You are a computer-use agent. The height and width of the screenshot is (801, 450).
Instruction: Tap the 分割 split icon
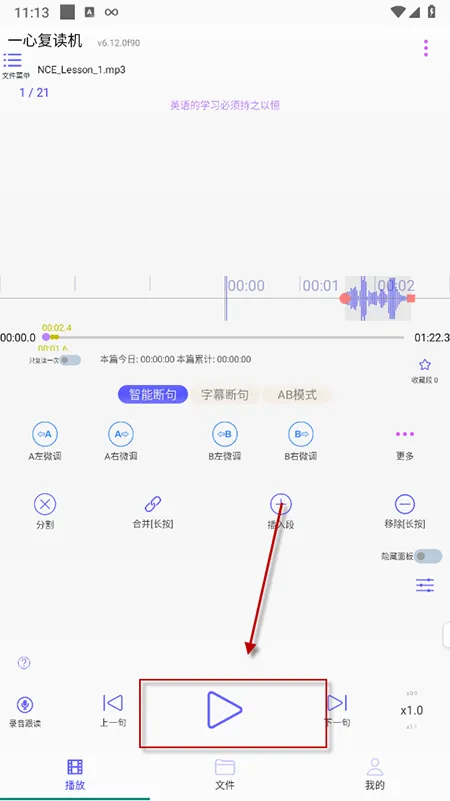[45, 504]
